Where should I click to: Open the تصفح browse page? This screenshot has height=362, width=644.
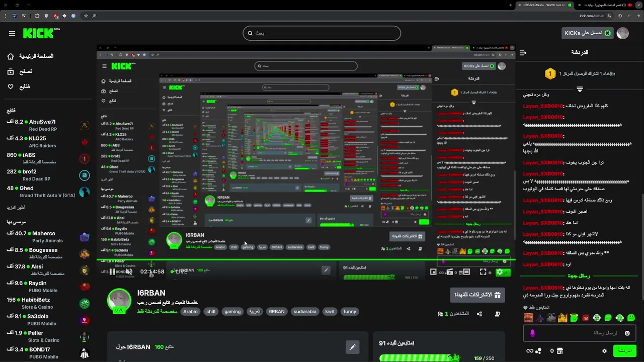click(x=26, y=71)
